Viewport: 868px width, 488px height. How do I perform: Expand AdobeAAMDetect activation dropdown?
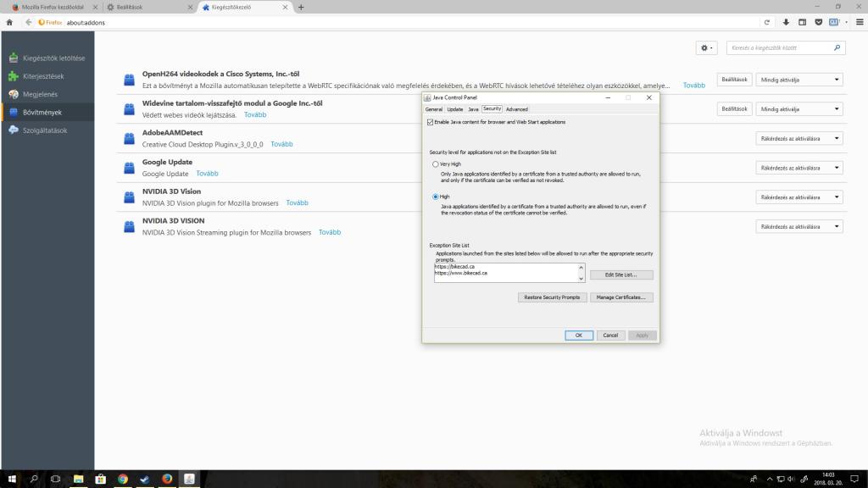point(798,139)
